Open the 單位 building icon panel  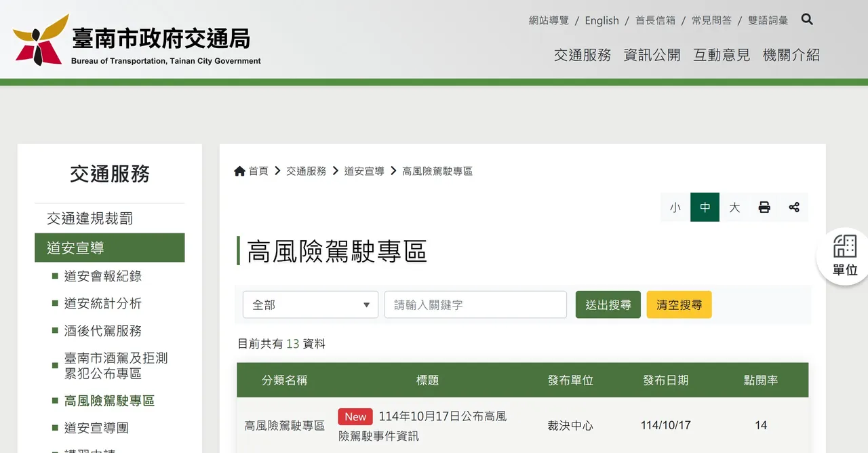844,256
